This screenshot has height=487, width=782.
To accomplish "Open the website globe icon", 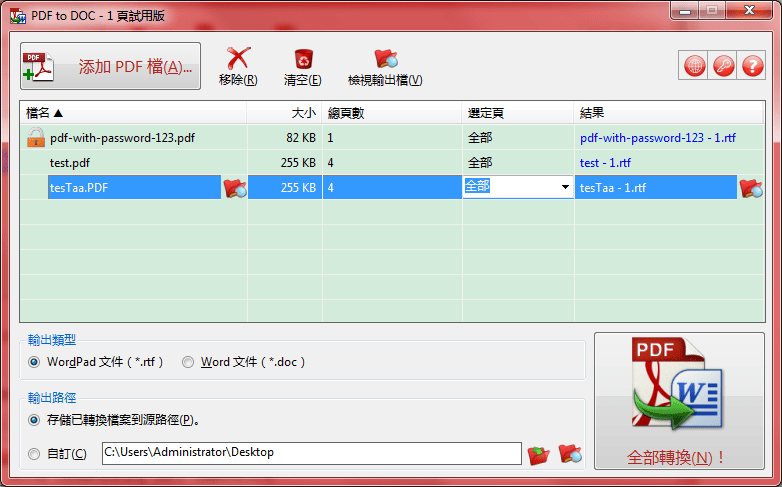I will coord(695,65).
